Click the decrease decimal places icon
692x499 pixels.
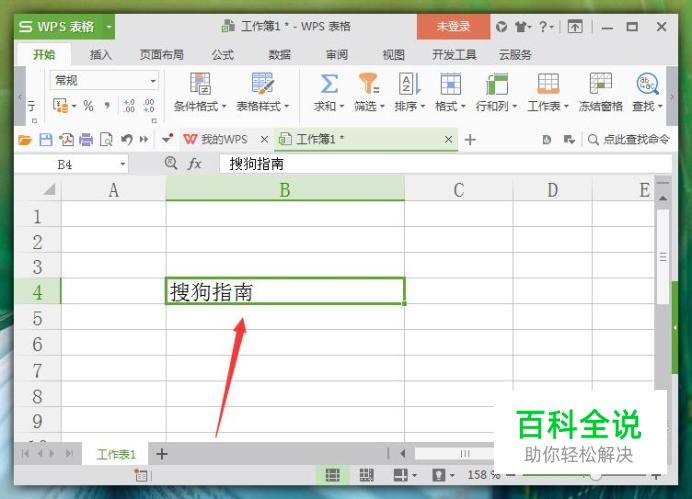tap(149, 105)
